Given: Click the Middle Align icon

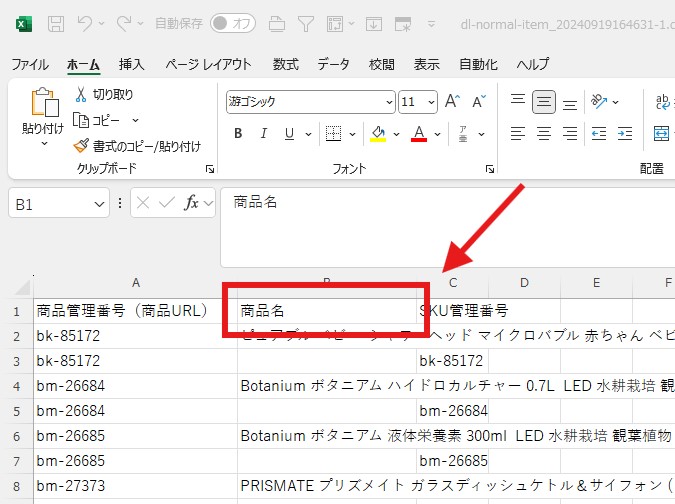Looking at the screenshot, I should tap(544, 102).
